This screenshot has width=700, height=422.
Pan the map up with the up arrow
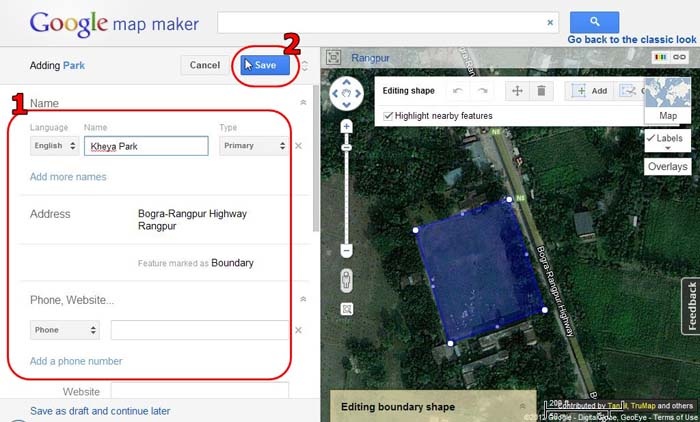coord(346,83)
